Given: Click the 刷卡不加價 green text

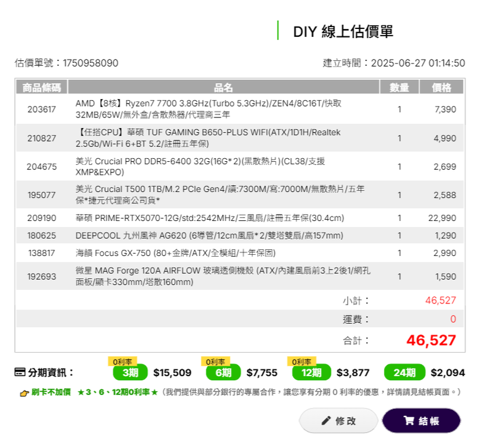Looking at the screenshot, I should 51,392.
